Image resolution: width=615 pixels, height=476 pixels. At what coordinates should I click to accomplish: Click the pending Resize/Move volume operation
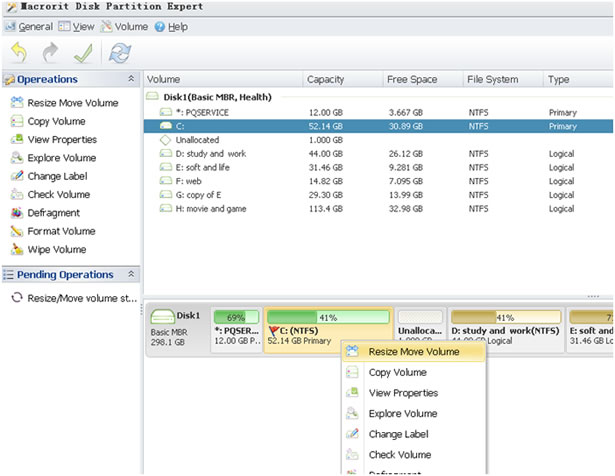74,298
